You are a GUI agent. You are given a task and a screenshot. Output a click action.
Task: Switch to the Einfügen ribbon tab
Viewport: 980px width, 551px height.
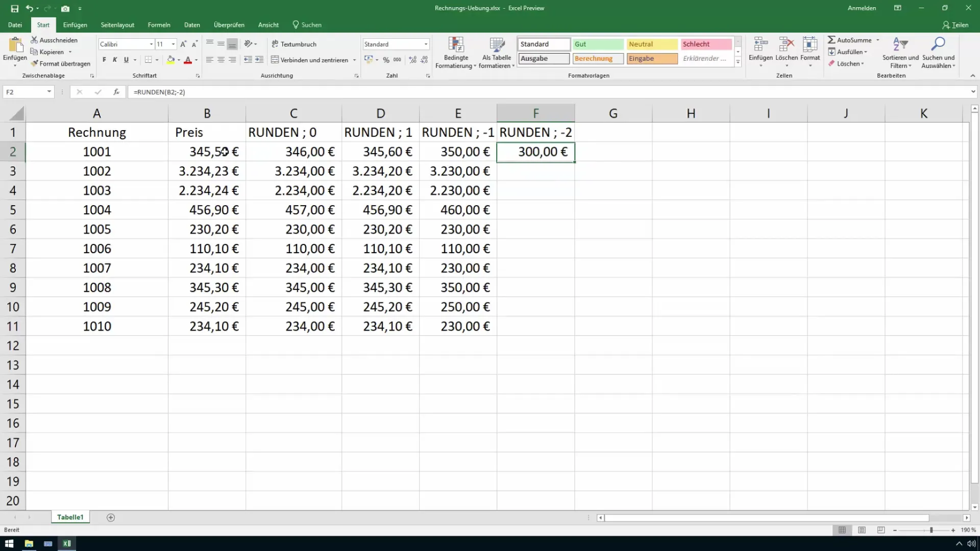click(x=75, y=24)
